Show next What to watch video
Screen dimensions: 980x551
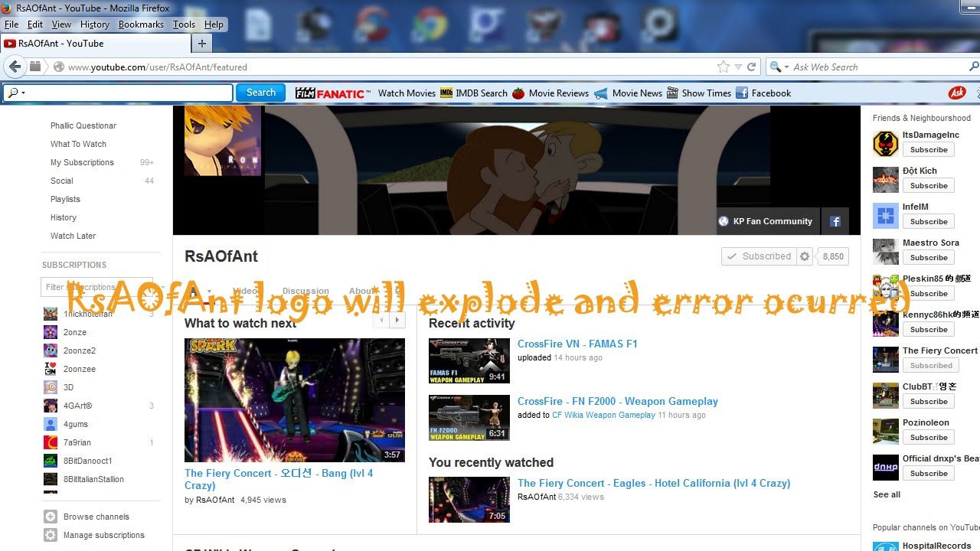click(397, 321)
